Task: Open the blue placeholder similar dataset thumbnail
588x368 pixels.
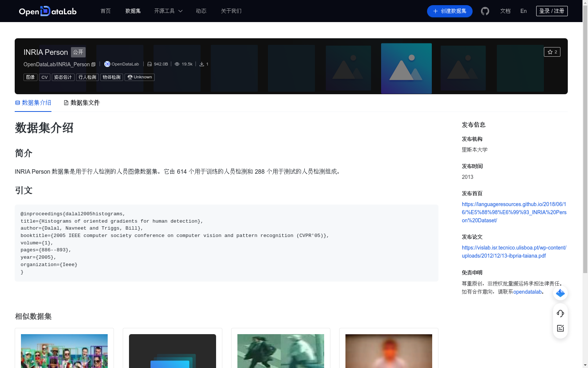Action: 172,351
